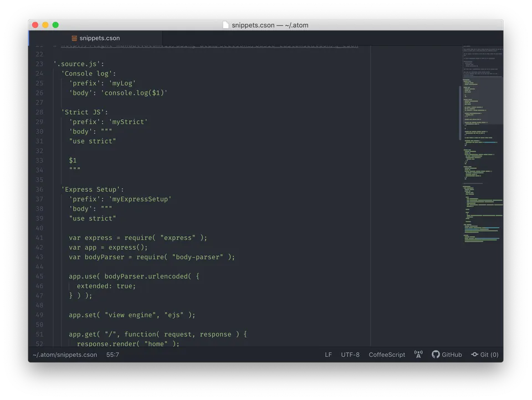Click the ~/.atom/snippets.cson file path

coord(65,355)
